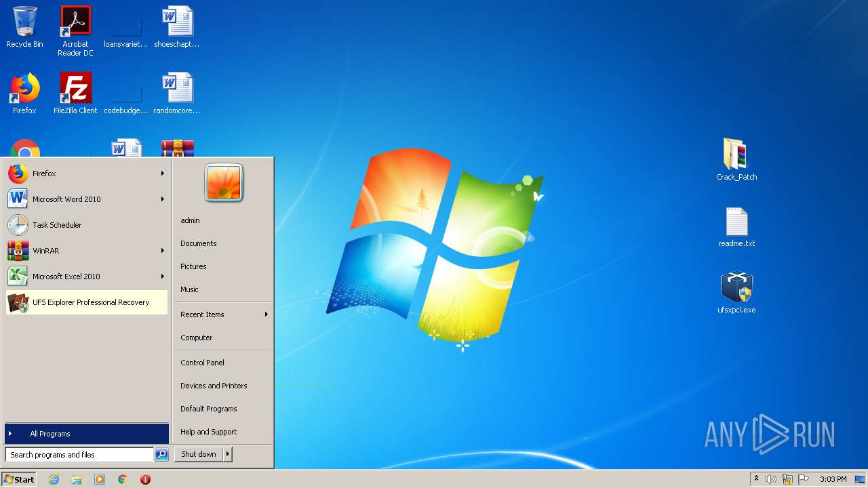Expand WinRAR jump list arrow
This screenshot has width=868, height=488.
(163, 251)
